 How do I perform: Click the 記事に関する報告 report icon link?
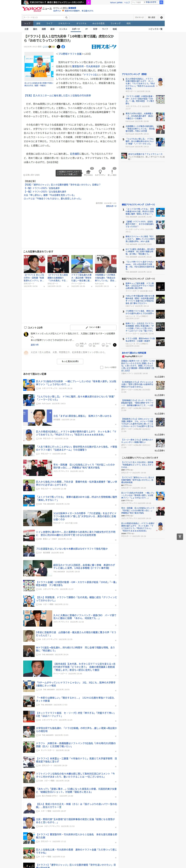(x=32, y=175)
